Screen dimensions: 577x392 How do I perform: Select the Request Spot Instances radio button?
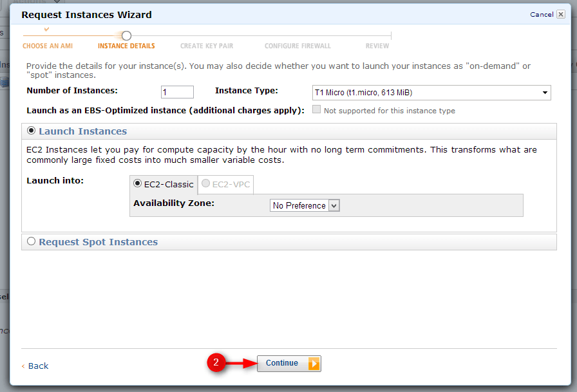[32, 241]
